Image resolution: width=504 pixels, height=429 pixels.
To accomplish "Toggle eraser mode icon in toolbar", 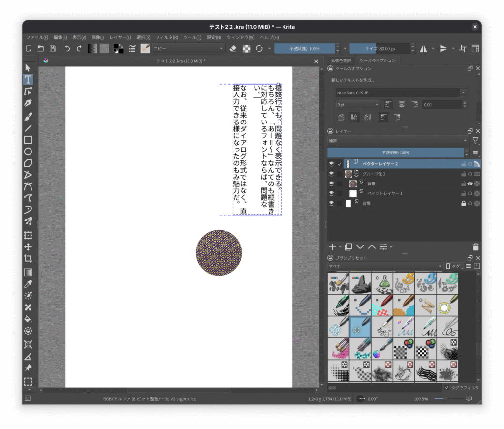I will point(233,48).
